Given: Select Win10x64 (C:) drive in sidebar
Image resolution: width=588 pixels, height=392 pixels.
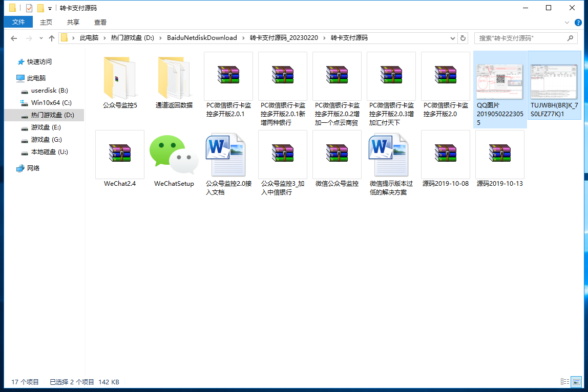Looking at the screenshot, I should (51, 102).
